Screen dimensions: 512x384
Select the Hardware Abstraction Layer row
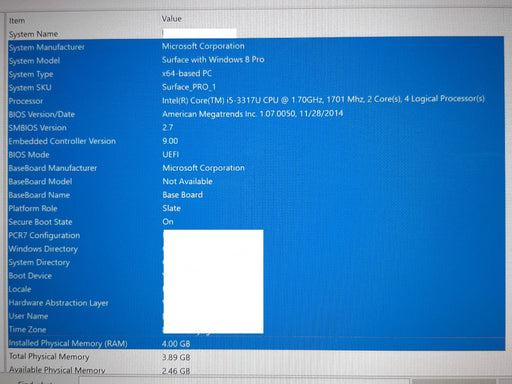256,303
